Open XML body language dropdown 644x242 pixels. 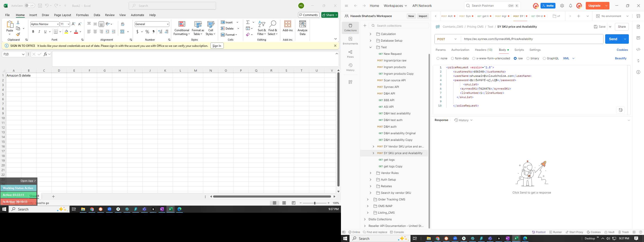pos(569,58)
